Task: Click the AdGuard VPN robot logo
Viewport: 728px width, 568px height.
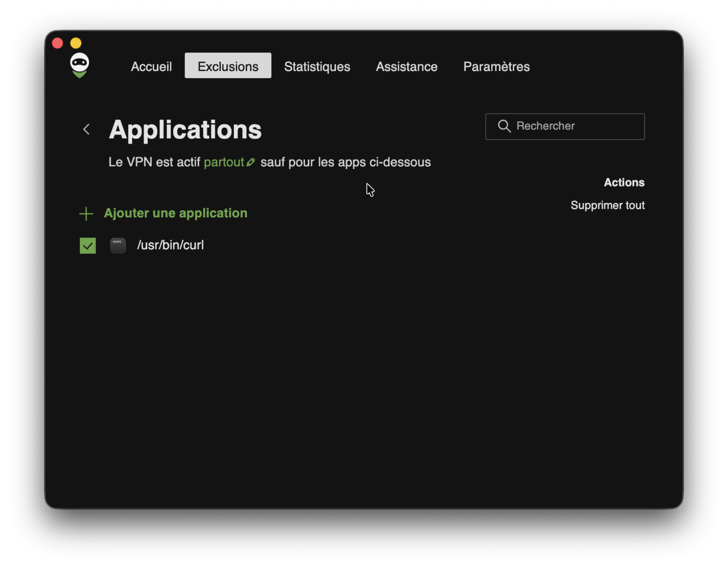Action: [79, 66]
